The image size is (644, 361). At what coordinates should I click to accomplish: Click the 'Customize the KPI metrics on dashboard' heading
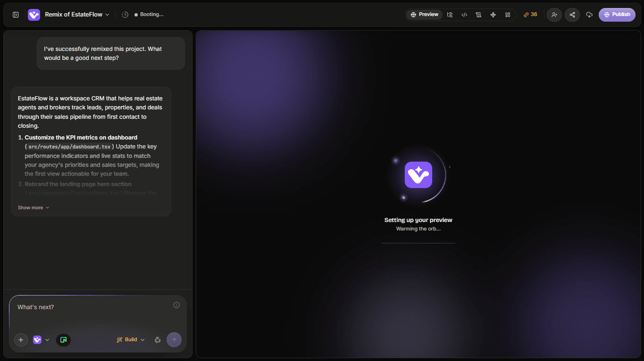coord(81,138)
